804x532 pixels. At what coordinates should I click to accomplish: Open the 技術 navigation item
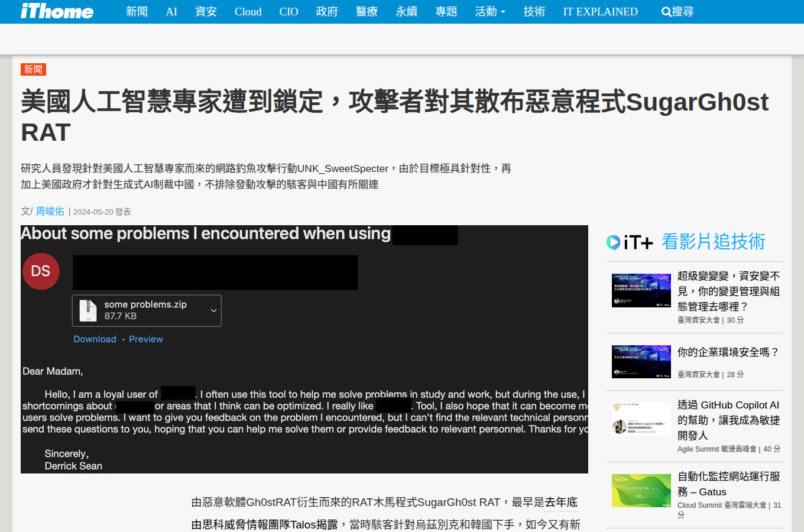[x=534, y=12]
